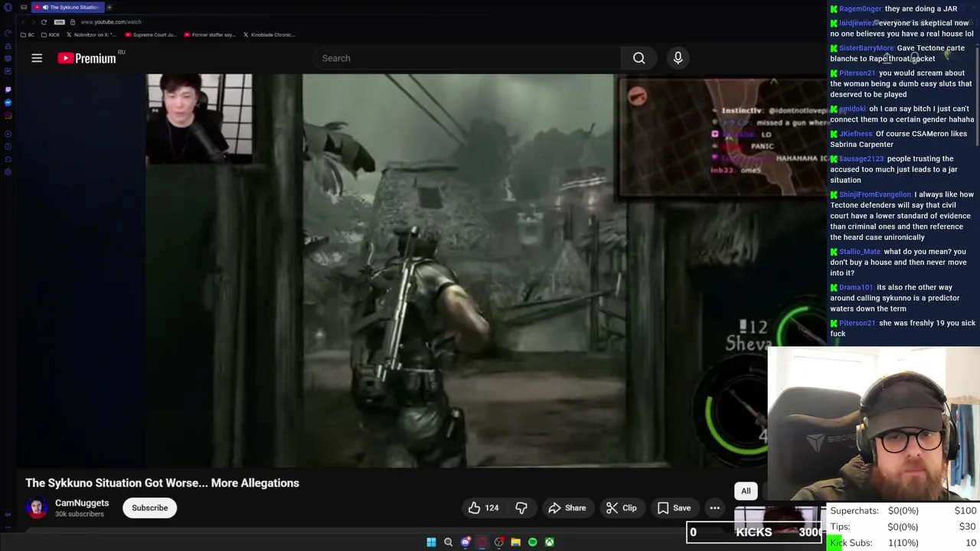Image resolution: width=980 pixels, height=551 pixels.
Task: Click the YouTube search field
Action: [467, 58]
